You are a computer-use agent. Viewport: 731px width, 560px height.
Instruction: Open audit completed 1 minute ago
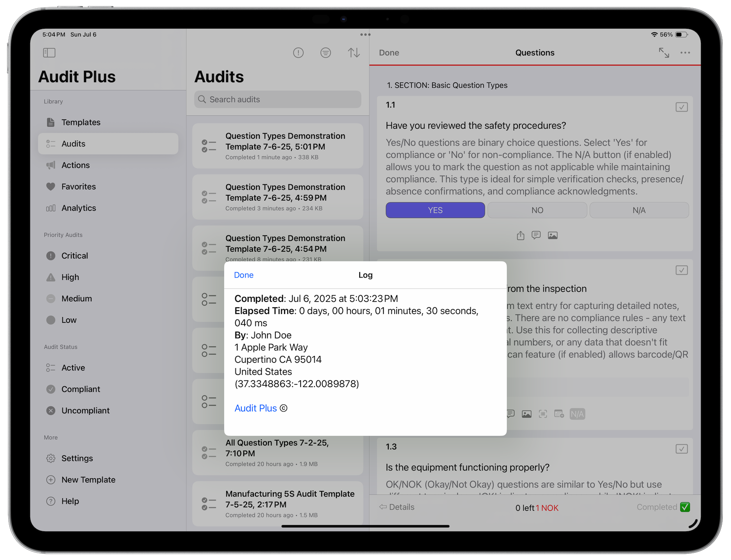tap(278, 146)
